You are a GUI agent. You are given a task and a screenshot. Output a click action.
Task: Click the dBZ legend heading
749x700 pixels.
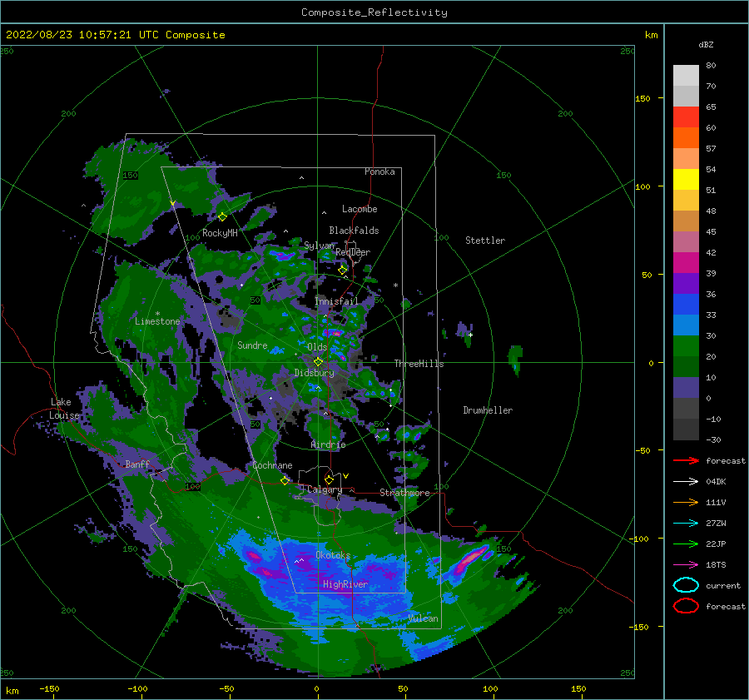(706, 44)
